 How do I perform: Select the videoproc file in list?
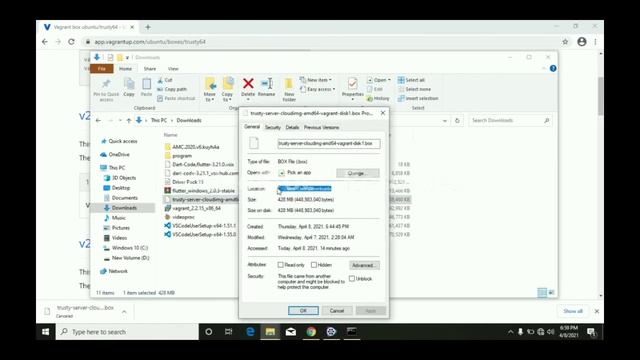[180, 217]
